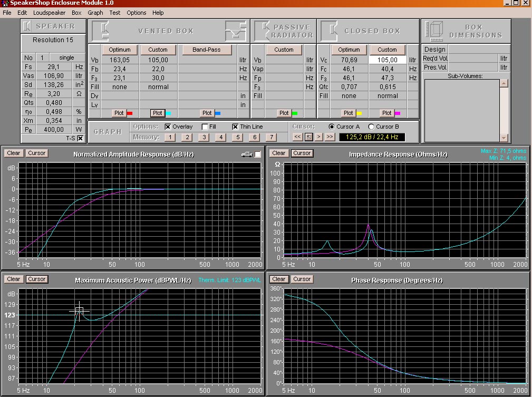The width and height of the screenshot is (532, 397).
Task: Click the vented box Optimum button
Action: [x=119, y=50]
